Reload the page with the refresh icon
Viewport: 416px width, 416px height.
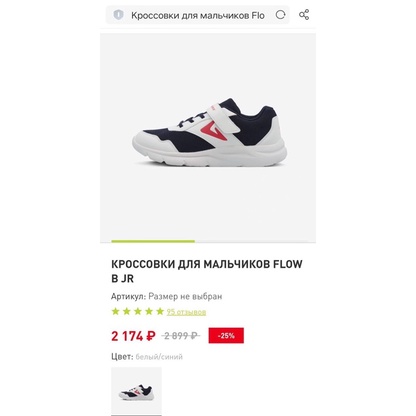click(x=281, y=15)
